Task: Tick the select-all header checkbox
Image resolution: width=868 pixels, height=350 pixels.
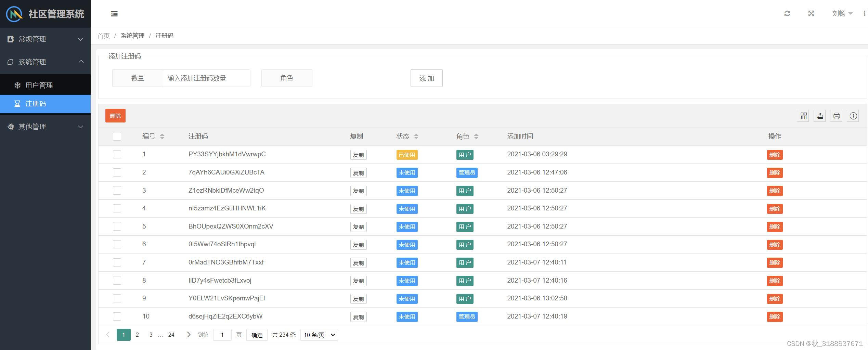Action: (117, 137)
